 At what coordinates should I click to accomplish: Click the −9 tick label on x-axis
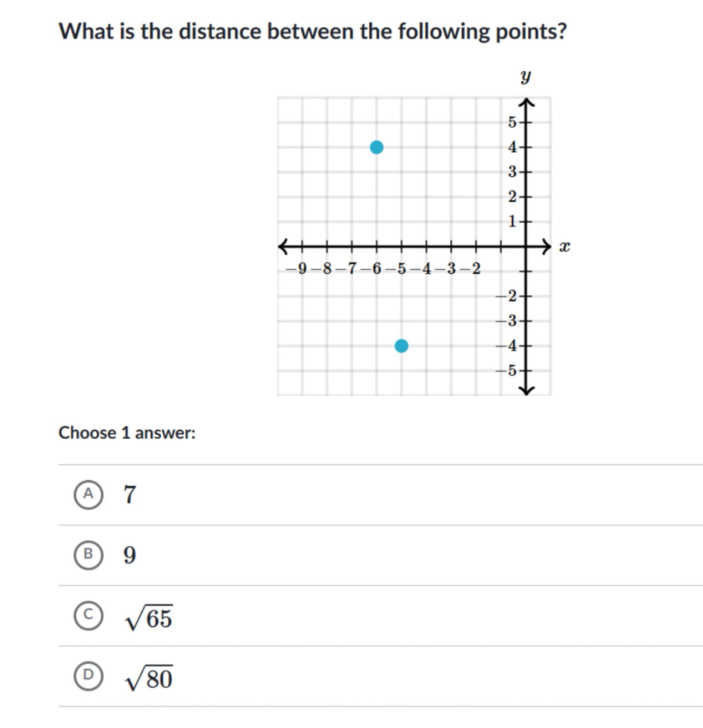coord(299,268)
